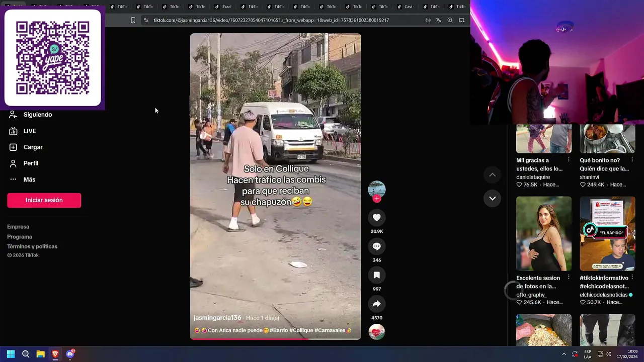This screenshot has width=644, height=362.
Task: Save video with the bookmark icon
Action: (376, 275)
